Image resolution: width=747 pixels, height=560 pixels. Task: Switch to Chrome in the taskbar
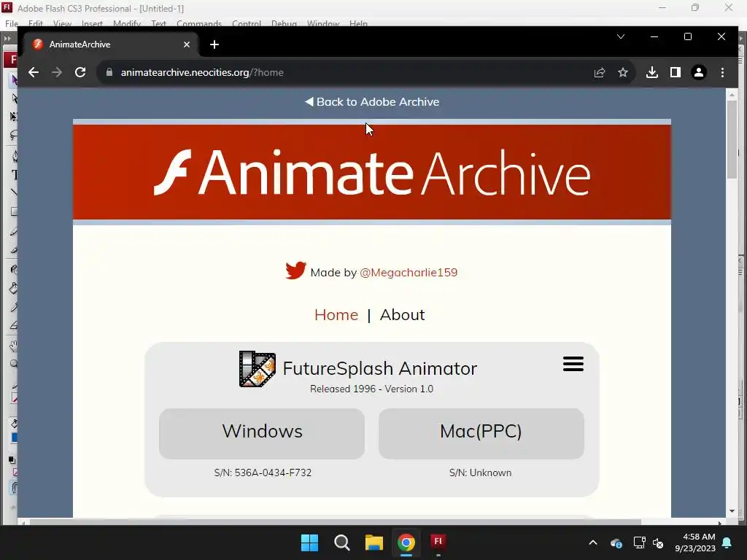[x=406, y=542]
